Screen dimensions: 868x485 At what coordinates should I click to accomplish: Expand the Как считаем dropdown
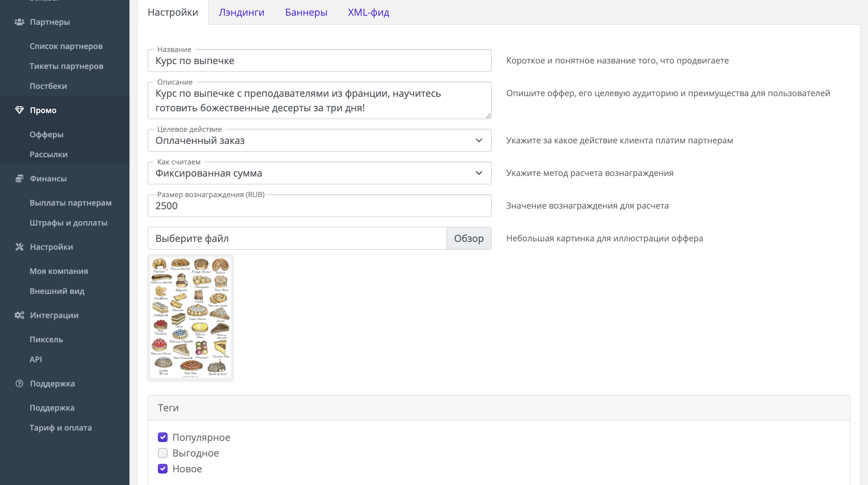tap(319, 173)
